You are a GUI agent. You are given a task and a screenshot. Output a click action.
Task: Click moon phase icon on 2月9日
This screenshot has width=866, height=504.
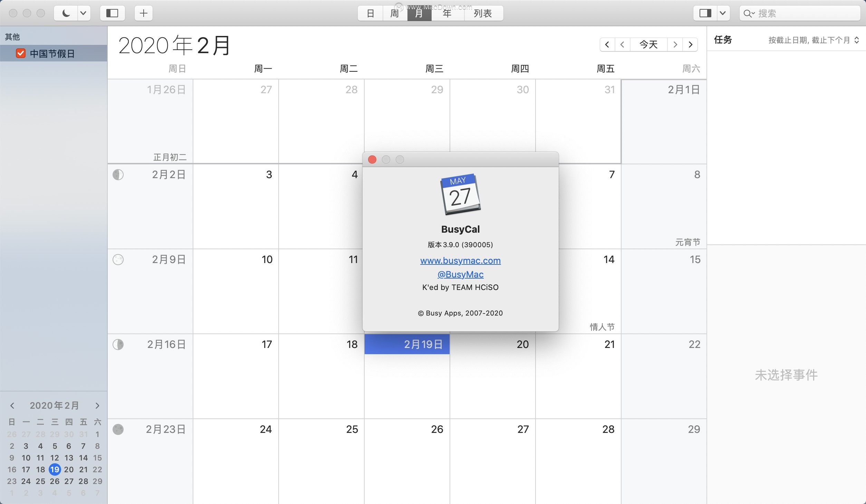(x=118, y=260)
